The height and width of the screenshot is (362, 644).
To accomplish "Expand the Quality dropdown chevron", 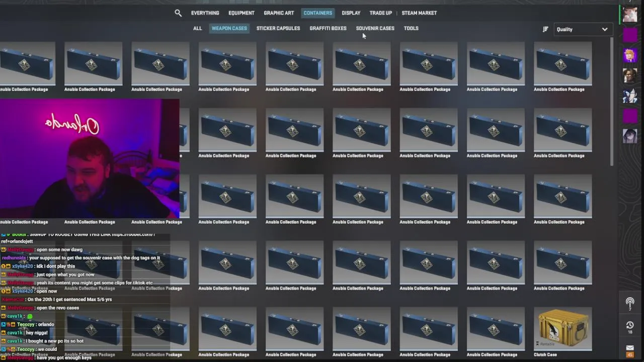I will (x=605, y=29).
